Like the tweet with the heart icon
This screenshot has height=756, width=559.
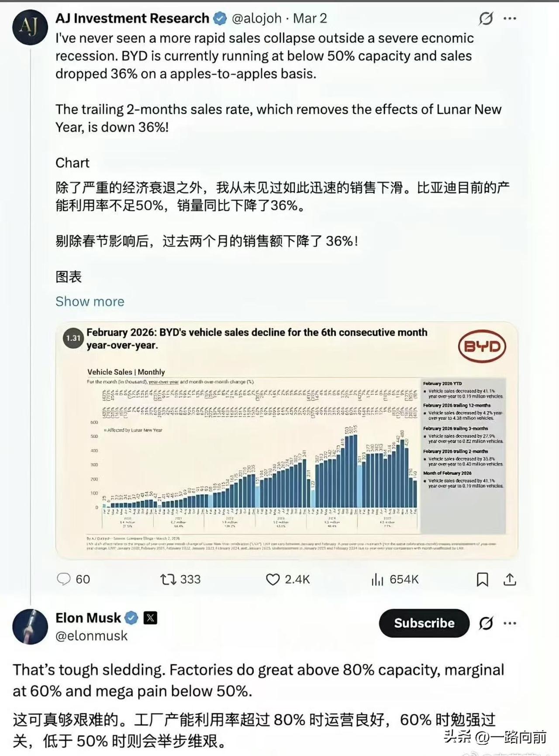(273, 580)
